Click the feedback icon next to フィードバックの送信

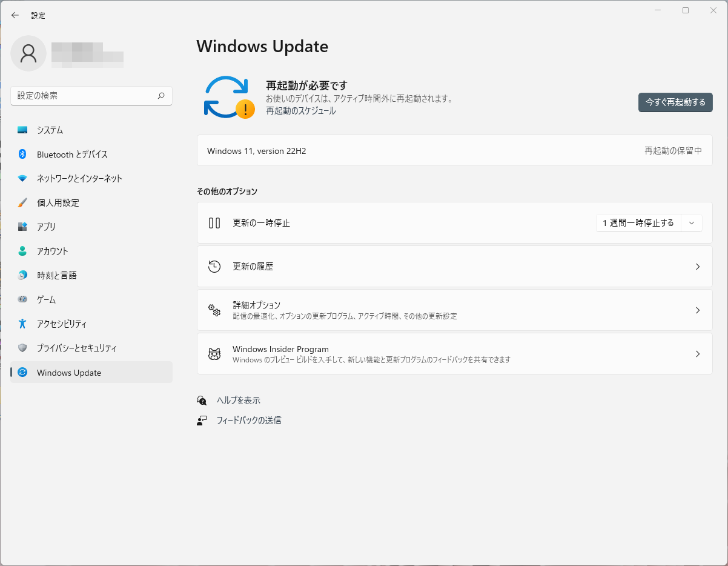click(x=202, y=421)
